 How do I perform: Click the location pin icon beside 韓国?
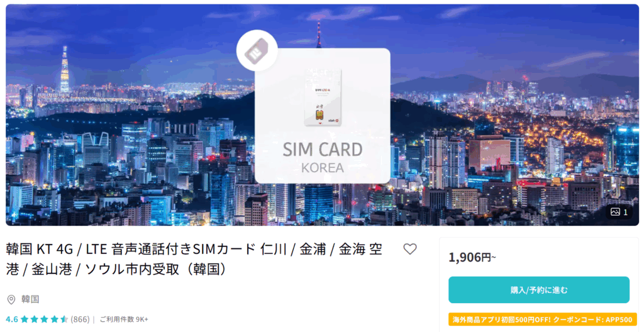pos(11,299)
